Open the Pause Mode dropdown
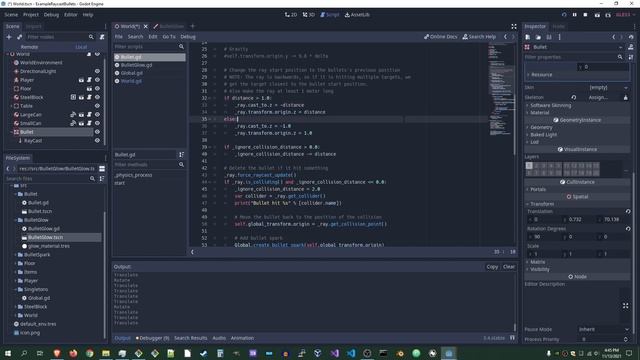Viewport: 640px width, 360px height. coord(603,329)
